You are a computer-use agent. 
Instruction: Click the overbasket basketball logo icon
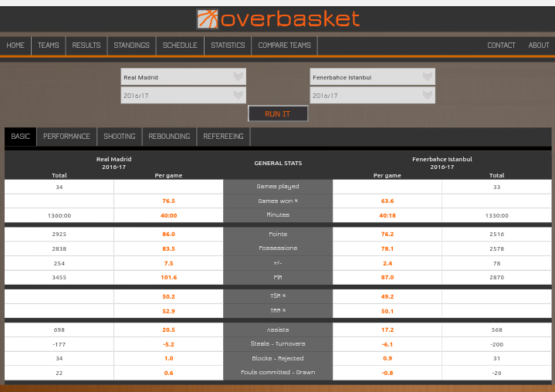click(208, 19)
